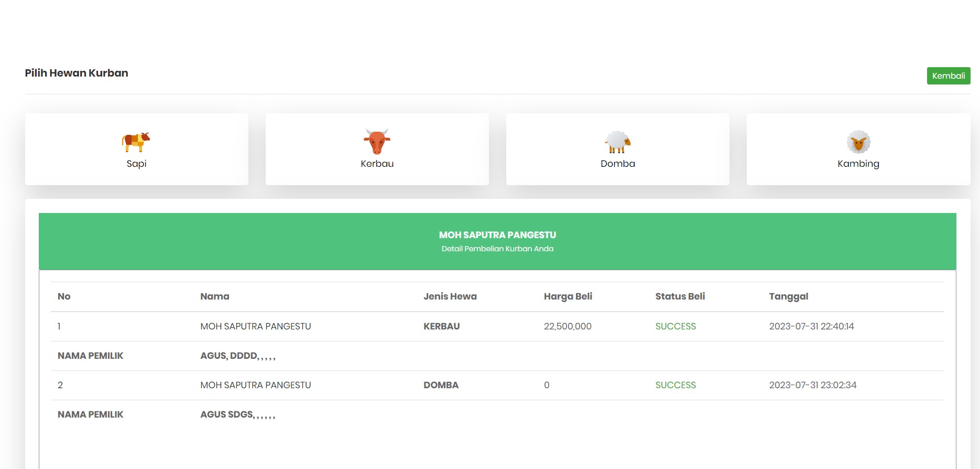Click the Pilih Hewan Kurban heading
980x469 pixels.
point(77,73)
